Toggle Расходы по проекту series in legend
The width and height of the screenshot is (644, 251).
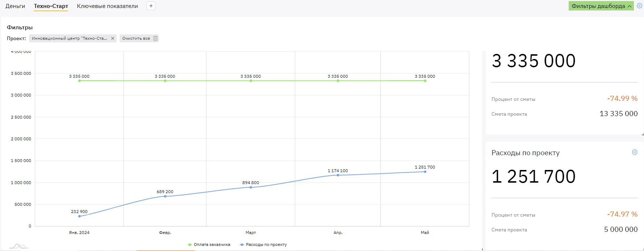tap(263, 245)
